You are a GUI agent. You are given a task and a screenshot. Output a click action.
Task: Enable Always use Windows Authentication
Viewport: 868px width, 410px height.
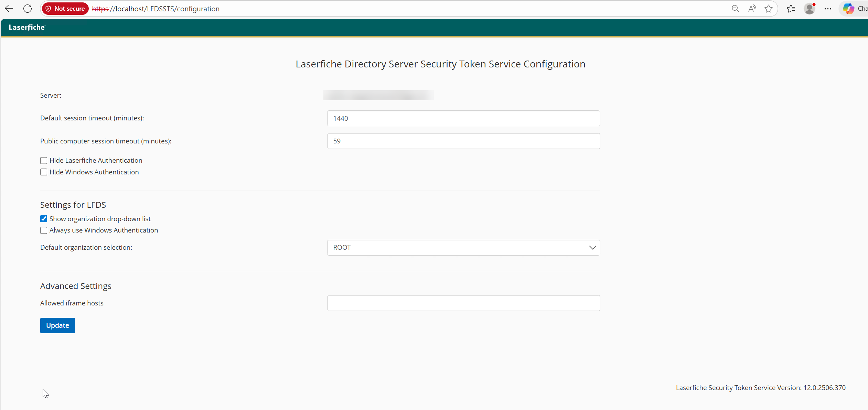click(x=44, y=230)
